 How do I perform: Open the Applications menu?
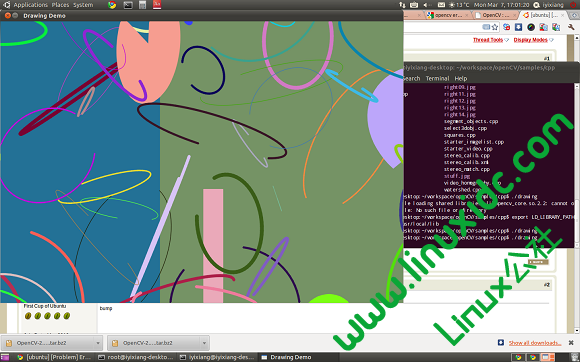pos(30,5)
